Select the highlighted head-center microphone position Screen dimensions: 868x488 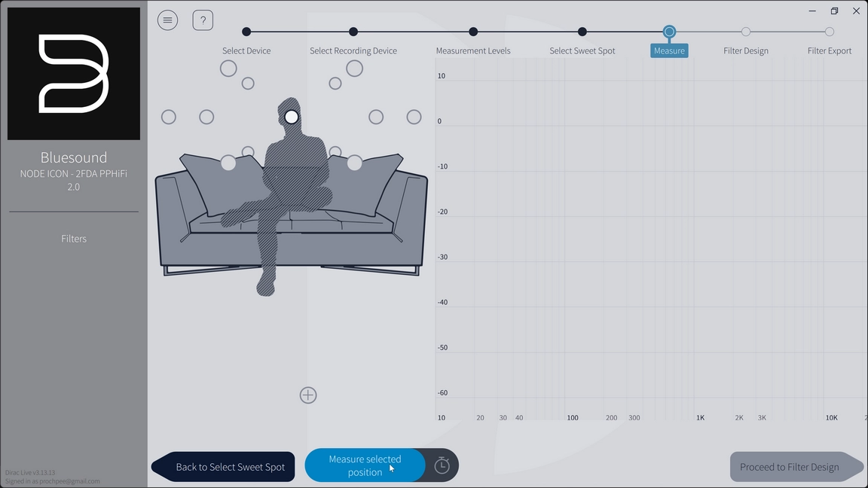(292, 117)
